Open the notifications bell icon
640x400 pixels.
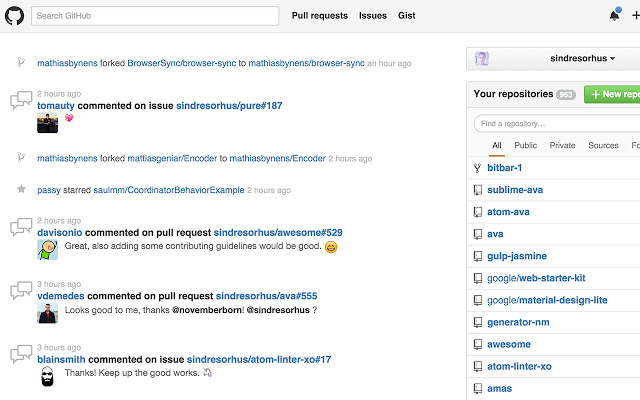coord(614,16)
